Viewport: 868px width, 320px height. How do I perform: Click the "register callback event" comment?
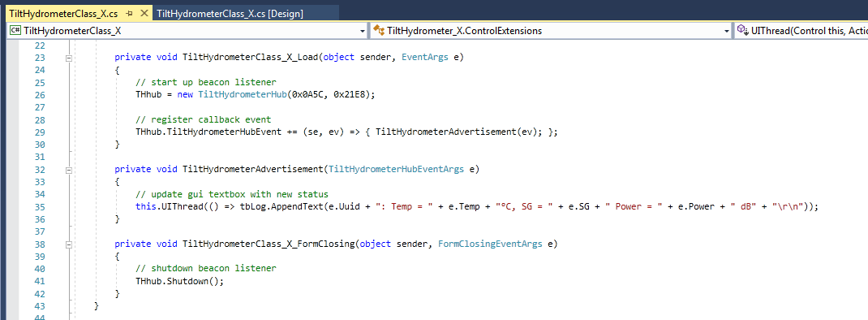pos(203,119)
